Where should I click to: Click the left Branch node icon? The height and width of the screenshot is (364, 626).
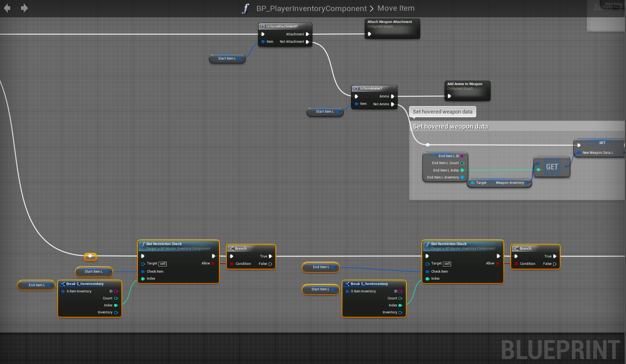tap(232, 248)
